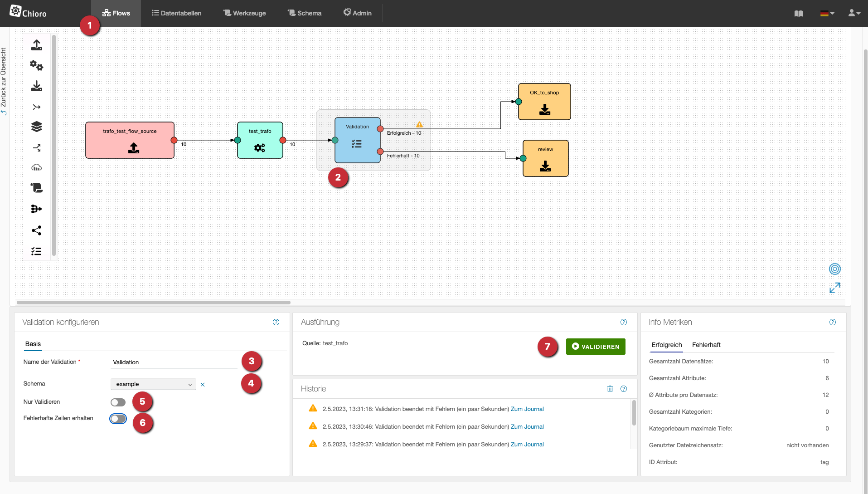Click the layers stack icon in sidebar
Image resolution: width=868 pixels, height=494 pixels.
coord(37,127)
